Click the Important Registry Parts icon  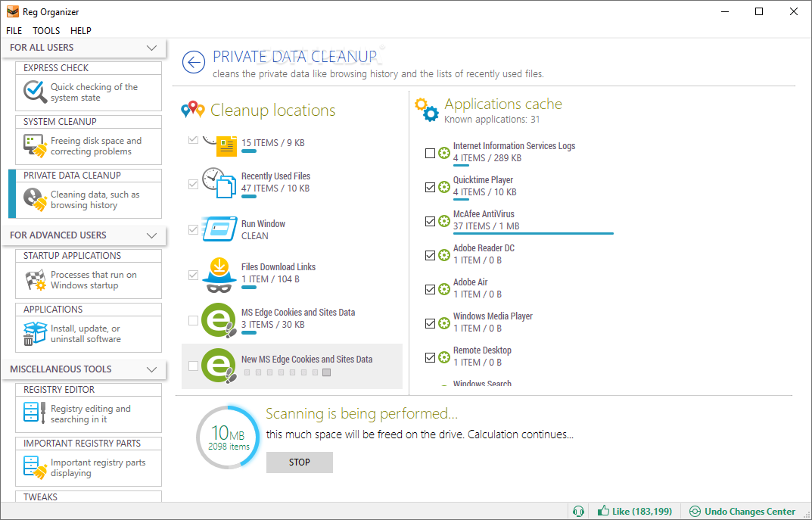click(36, 468)
